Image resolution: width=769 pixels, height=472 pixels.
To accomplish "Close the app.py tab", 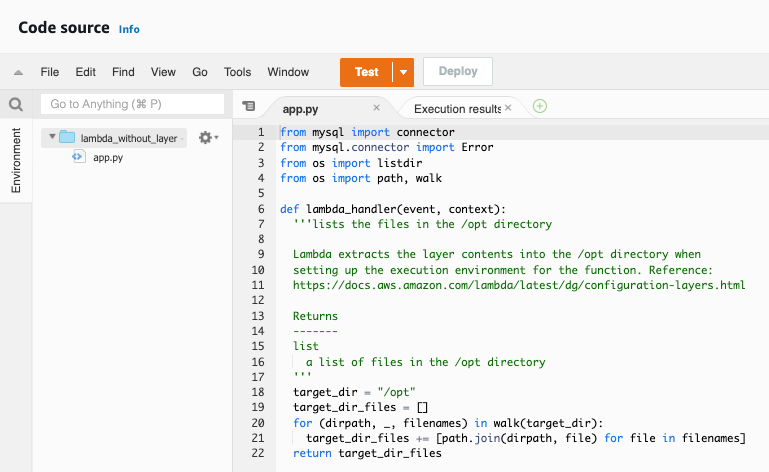I will pyautogui.click(x=376, y=107).
